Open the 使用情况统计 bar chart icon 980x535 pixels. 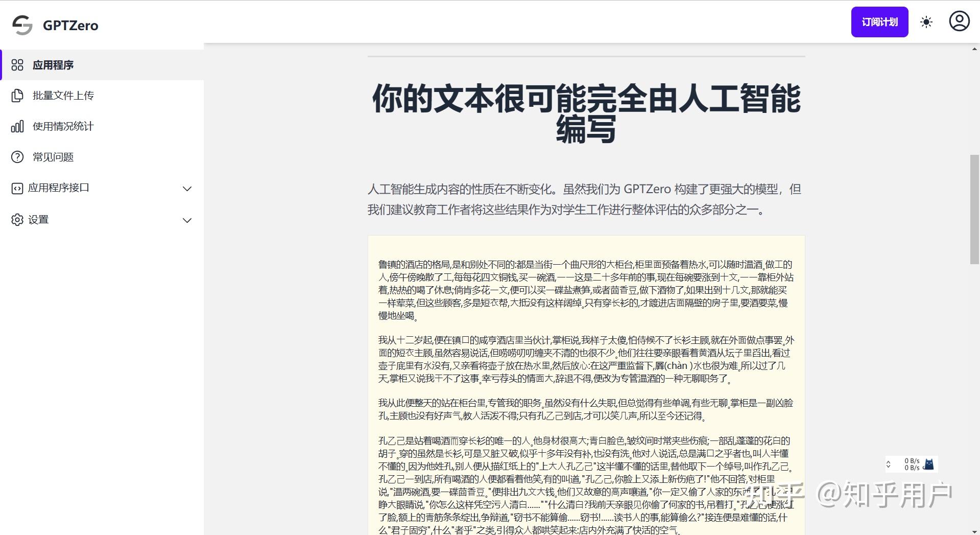point(17,126)
